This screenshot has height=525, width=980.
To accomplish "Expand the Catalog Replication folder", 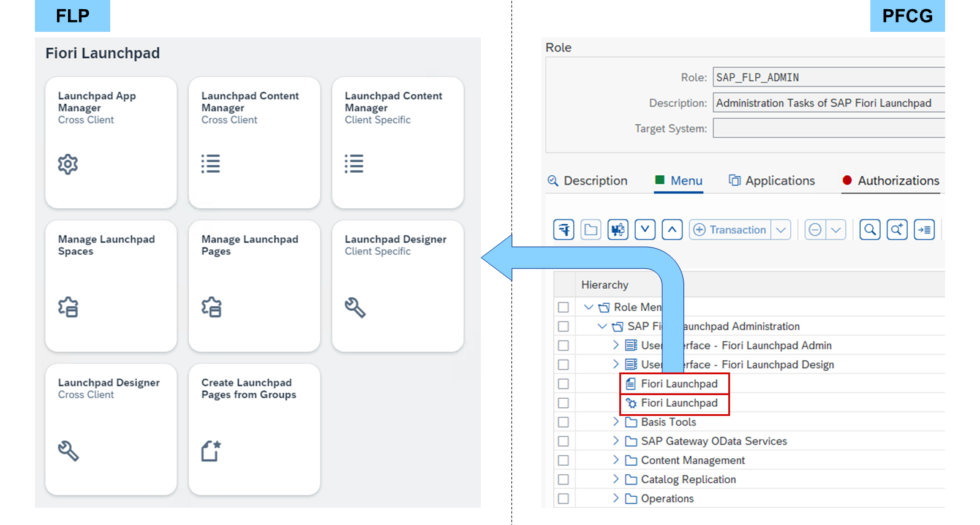I will point(616,479).
